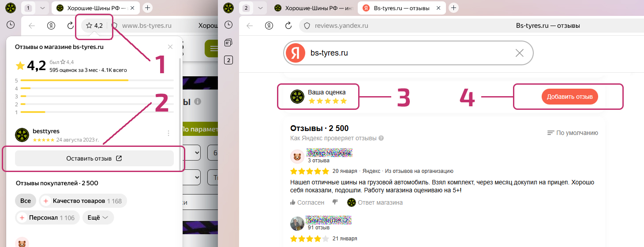The height and width of the screenshot is (247, 644).
Task: Click thumbs-up Согласен on first review
Action: 307,202
